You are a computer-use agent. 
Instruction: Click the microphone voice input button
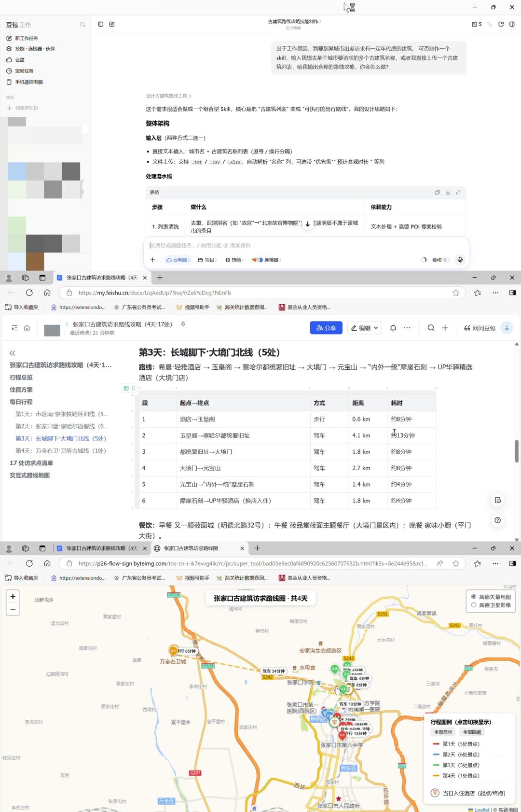(x=460, y=260)
